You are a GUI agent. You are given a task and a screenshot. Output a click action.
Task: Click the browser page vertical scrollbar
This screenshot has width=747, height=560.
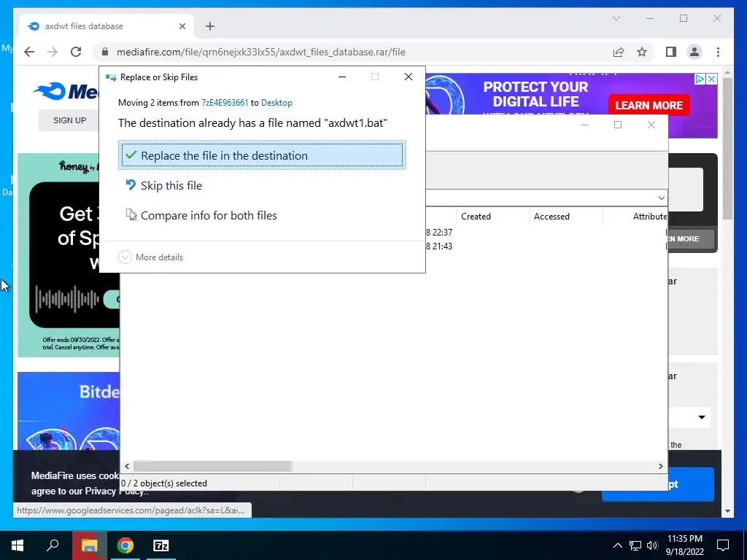(727, 147)
